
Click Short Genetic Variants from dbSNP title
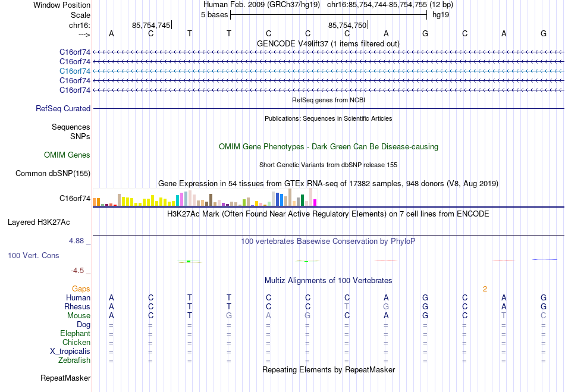pos(328,165)
